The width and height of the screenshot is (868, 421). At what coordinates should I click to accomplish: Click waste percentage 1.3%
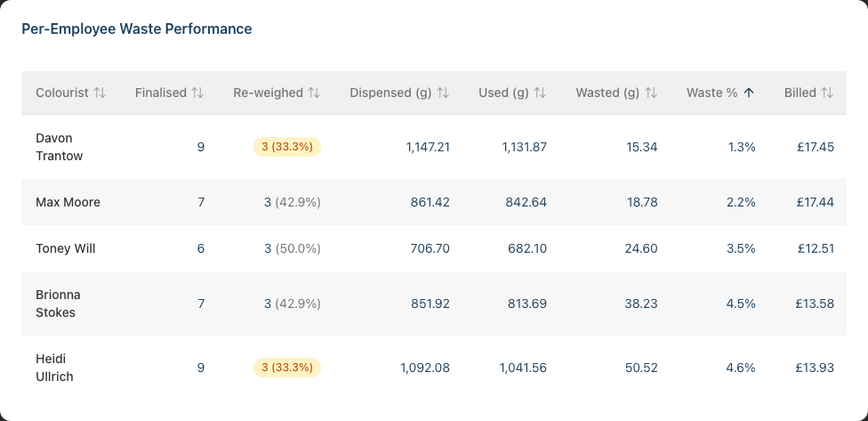click(x=742, y=147)
